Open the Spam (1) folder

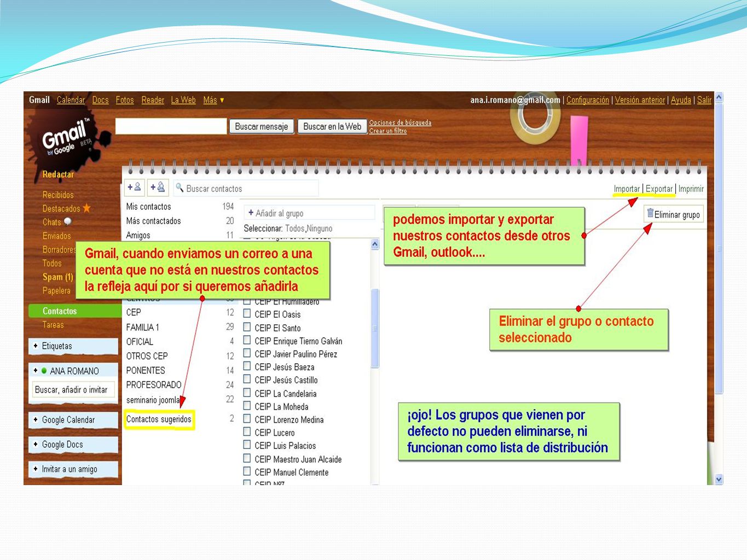57,277
